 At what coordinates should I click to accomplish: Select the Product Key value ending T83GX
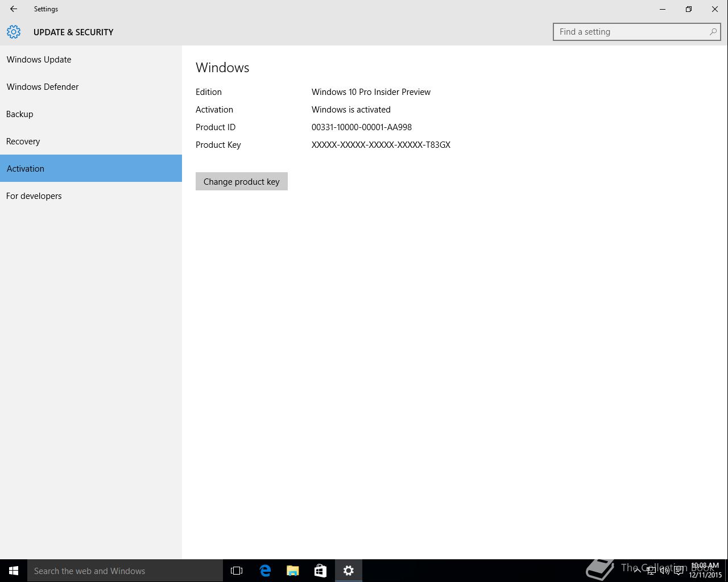[381, 145]
